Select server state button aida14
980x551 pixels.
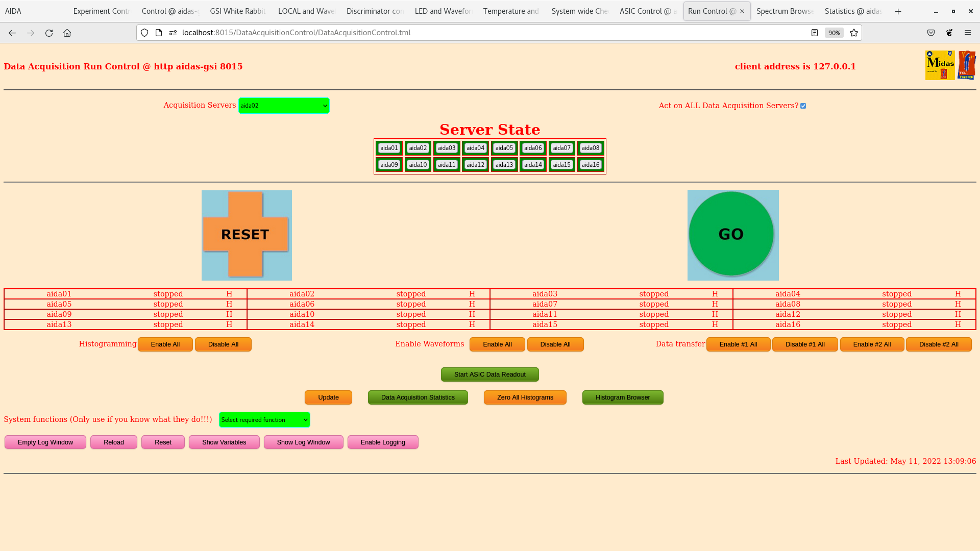click(x=533, y=165)
